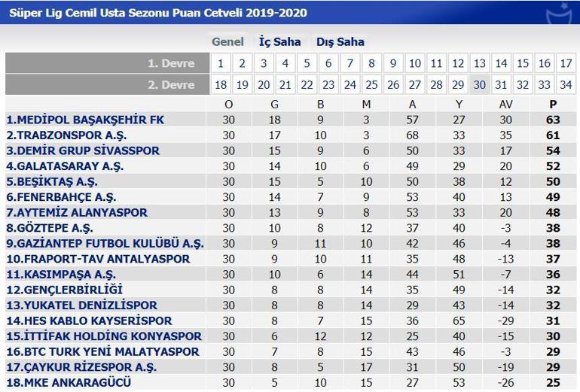The image size is (580, 392).
Task: Open Medipol Başakşehir FK team link
Action: point(85,120)
